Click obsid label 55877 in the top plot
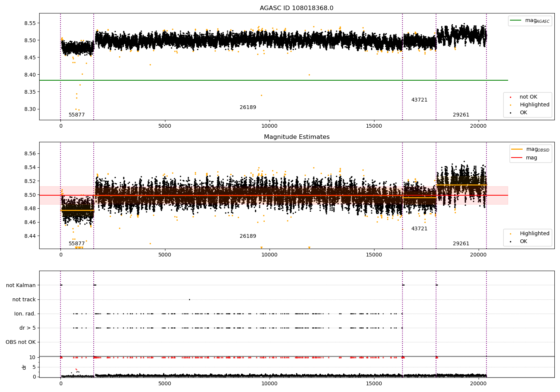The image size is (560, 392). 77,115
